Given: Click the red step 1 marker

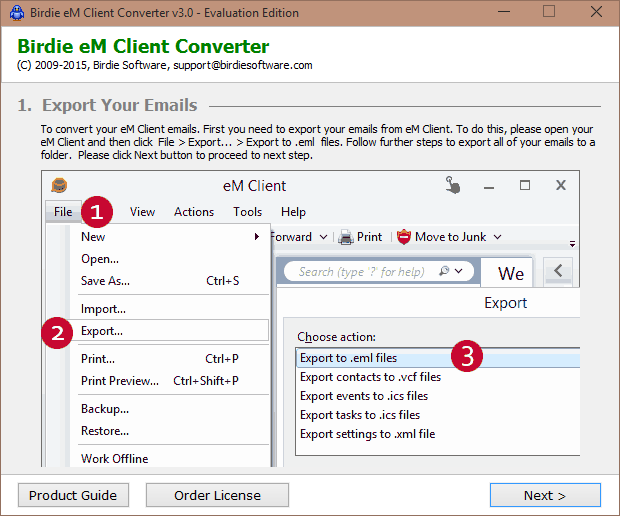Looking at the screenshot, I should pyautogui.click(x=96, y=212).
